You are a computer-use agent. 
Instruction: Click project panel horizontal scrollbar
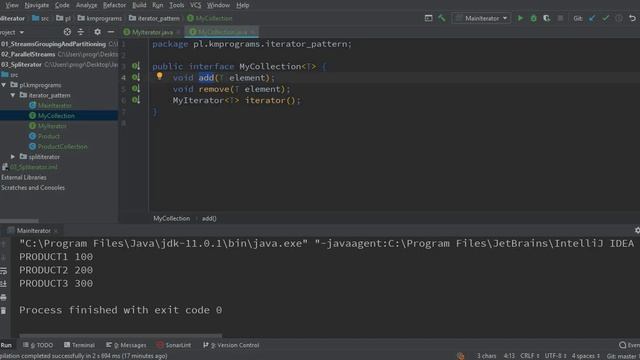19,221
